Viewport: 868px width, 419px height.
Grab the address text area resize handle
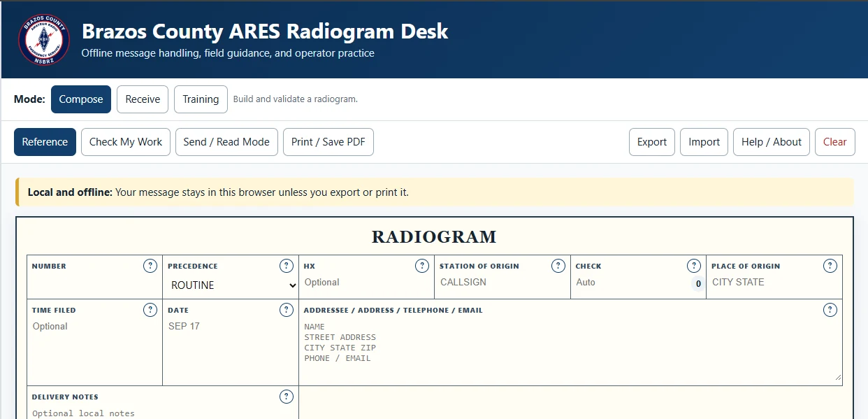pyautogui.click(x=837, y=377)
